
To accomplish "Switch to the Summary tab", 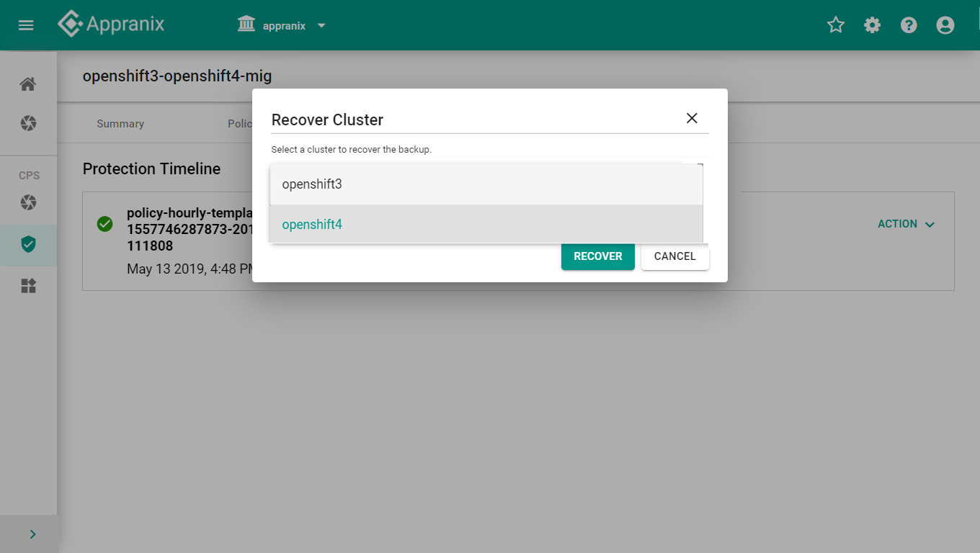I will click(120, 124).
